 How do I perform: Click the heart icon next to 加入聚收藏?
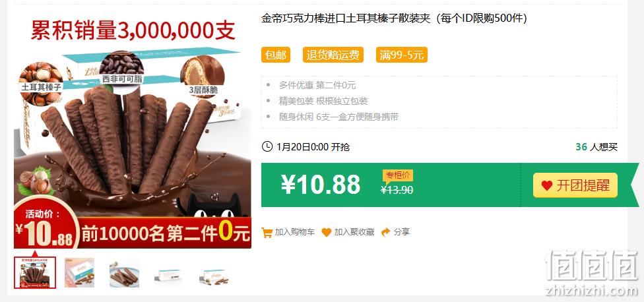point(326,233)
